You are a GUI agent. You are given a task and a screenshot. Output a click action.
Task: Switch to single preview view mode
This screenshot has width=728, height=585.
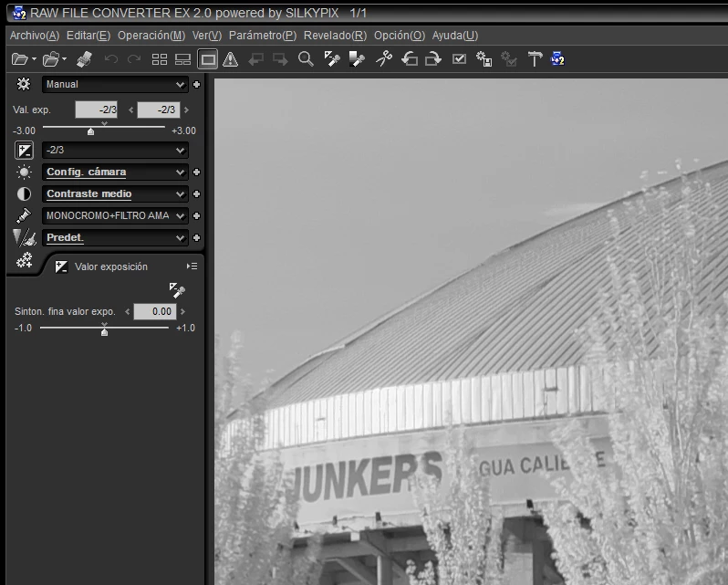207,59
